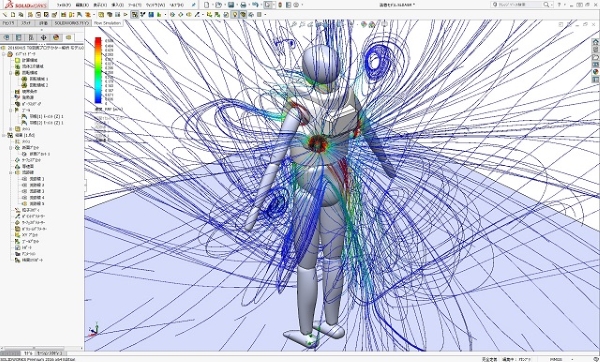Click the Undo arrow icon
Viewport: 600px width, 362px height.
point(255,5)
